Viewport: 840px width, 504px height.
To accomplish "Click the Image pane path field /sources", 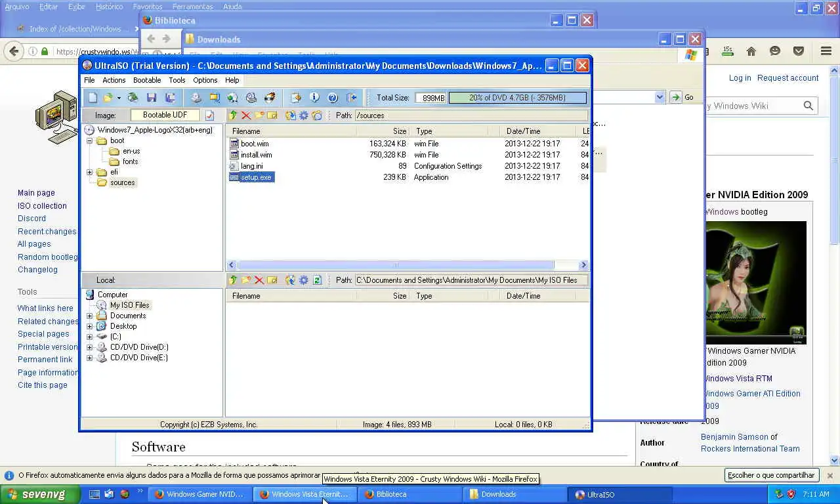I will [471, 115].
